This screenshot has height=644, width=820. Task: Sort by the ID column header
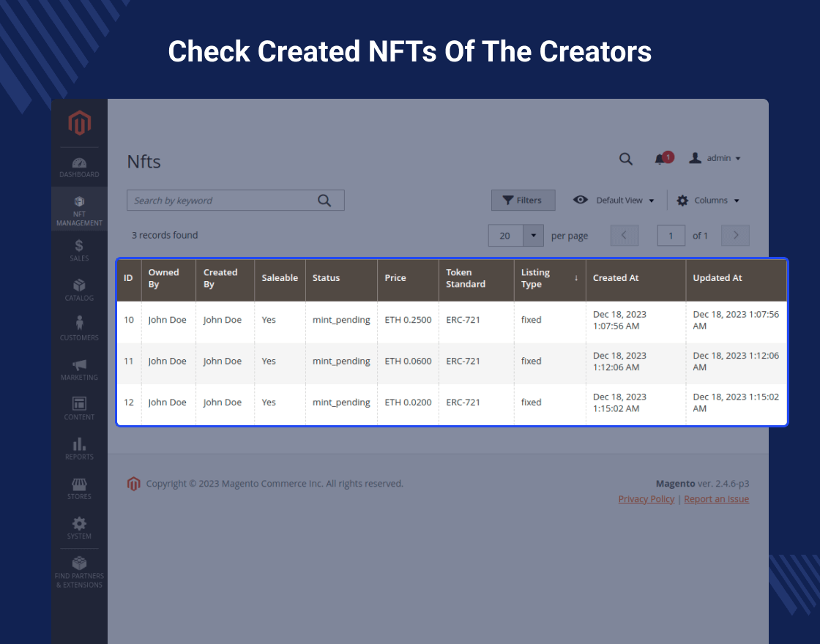pyautogui.click(x=129, y=279)
